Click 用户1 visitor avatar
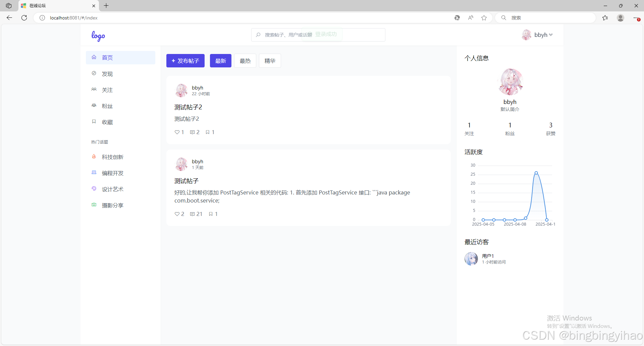 point(471,259)
